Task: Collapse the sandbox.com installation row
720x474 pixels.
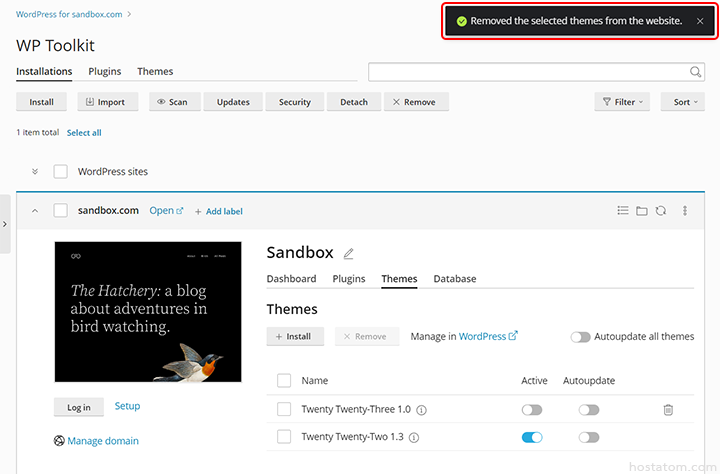Action: tap(35, 211)
